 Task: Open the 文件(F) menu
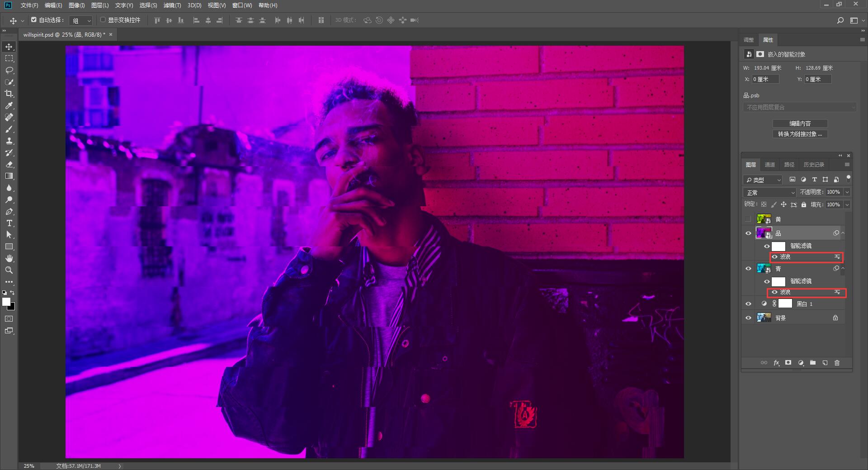tap(29, 5)
